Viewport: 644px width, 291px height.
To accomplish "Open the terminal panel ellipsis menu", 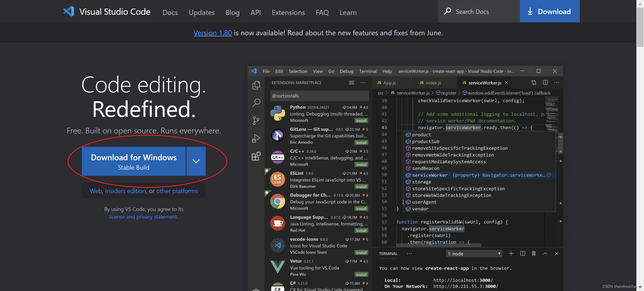I will [x=409, y=253].
